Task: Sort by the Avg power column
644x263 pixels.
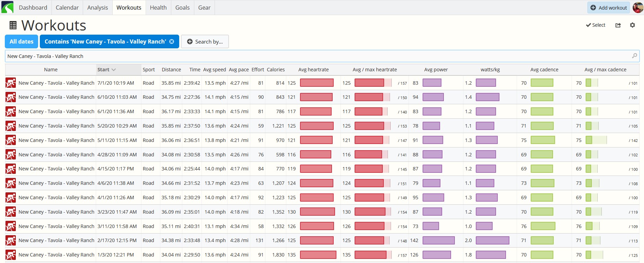Action: pyautogui.click(x=436, y=70)
